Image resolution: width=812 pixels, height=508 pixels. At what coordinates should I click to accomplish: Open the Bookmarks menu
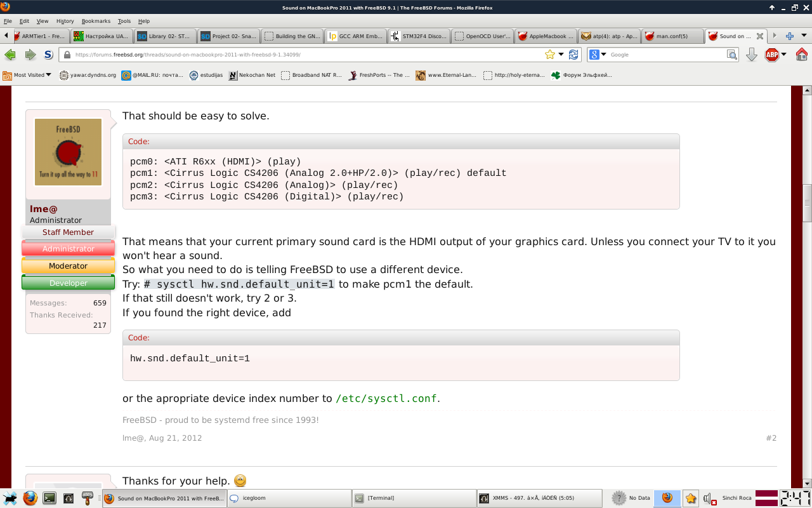pyautogui.click(x=95, y=21)
